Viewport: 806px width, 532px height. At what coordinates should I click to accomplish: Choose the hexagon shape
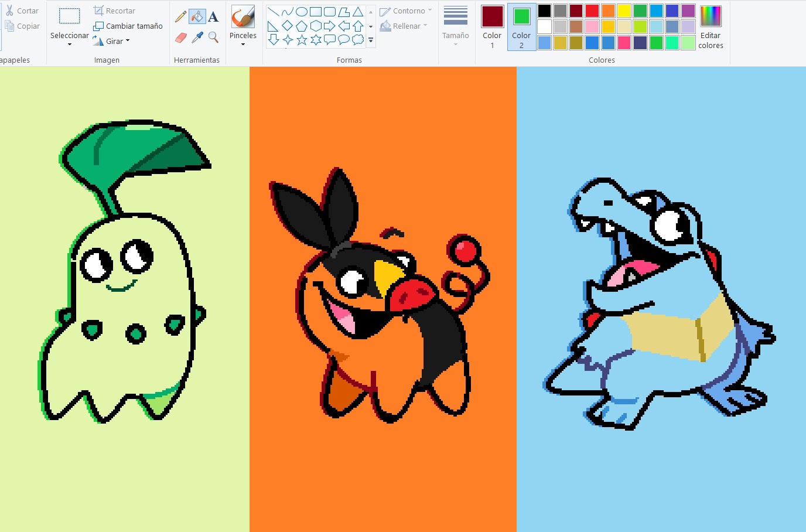(316, 26)
